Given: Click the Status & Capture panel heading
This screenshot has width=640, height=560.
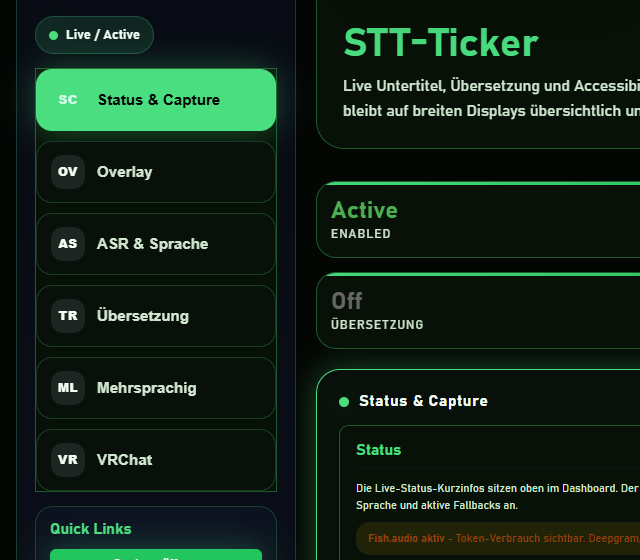Looking at the screenshot, I should click(x=423, y=401).
